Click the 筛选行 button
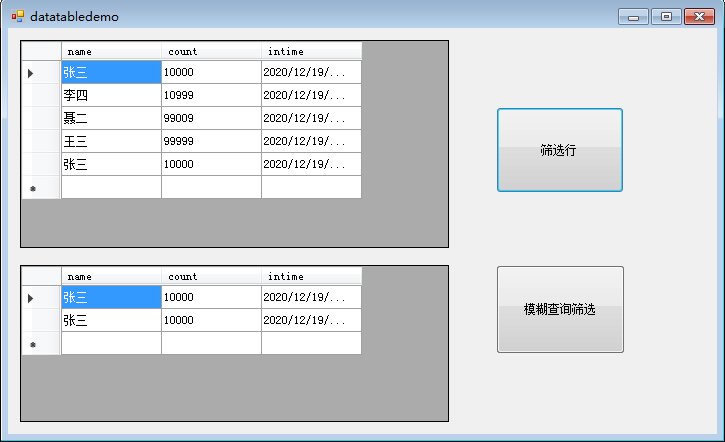725x442 pixels. [559, 150]
